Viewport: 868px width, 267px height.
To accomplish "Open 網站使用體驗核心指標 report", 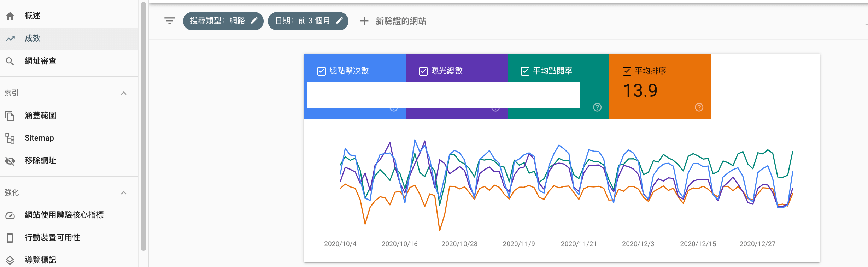I will click(69, 215).
